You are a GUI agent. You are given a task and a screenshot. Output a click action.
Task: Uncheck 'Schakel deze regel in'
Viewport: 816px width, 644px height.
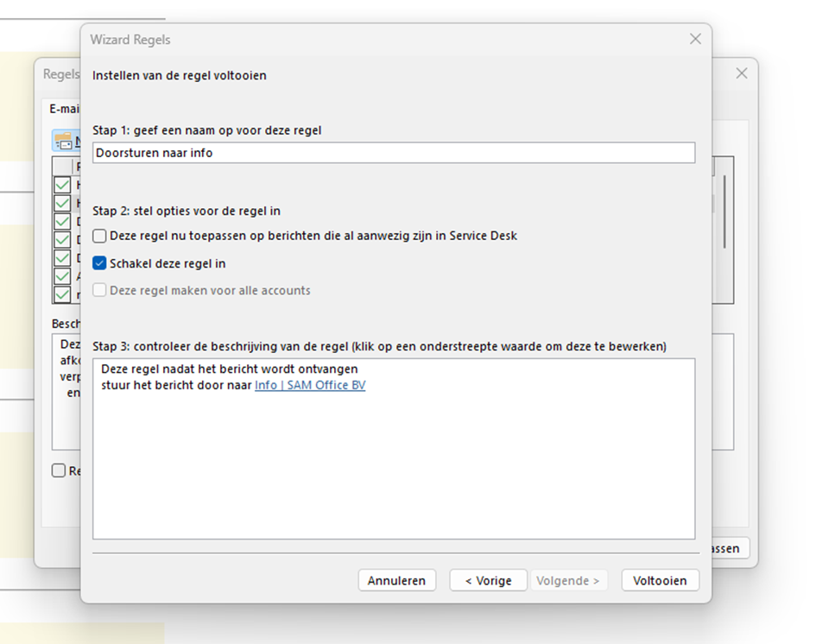(100, 263)
